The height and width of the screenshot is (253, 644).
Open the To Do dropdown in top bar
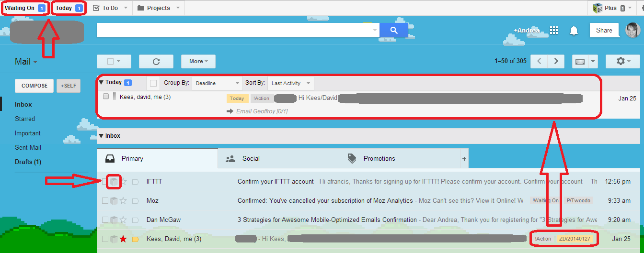tap(126, 8)
